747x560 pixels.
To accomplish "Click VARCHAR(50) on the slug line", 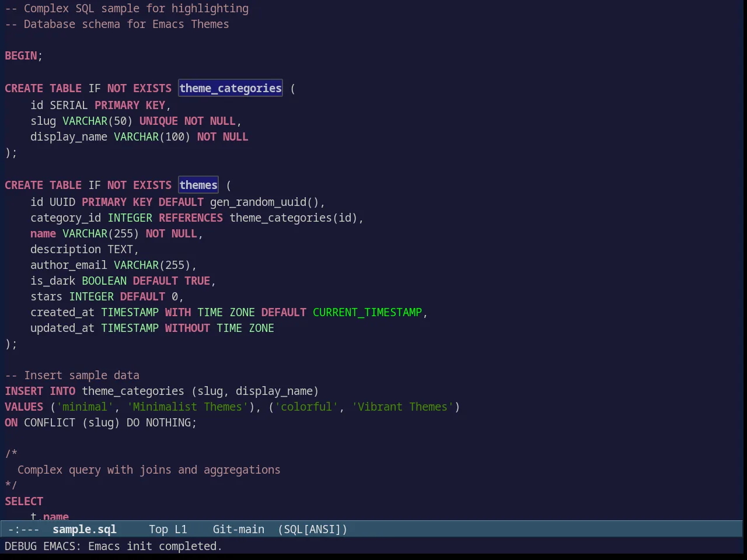I will (x=97, y=121).
